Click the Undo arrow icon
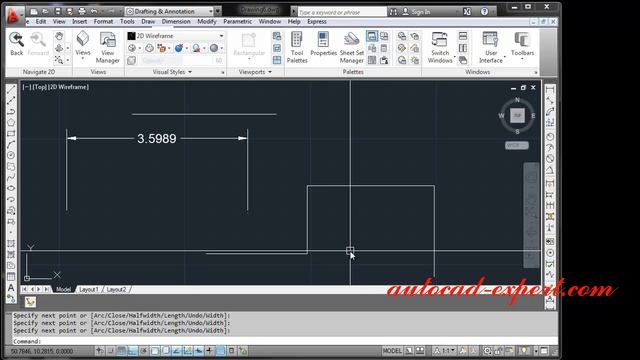 click(x=94, y=11)
